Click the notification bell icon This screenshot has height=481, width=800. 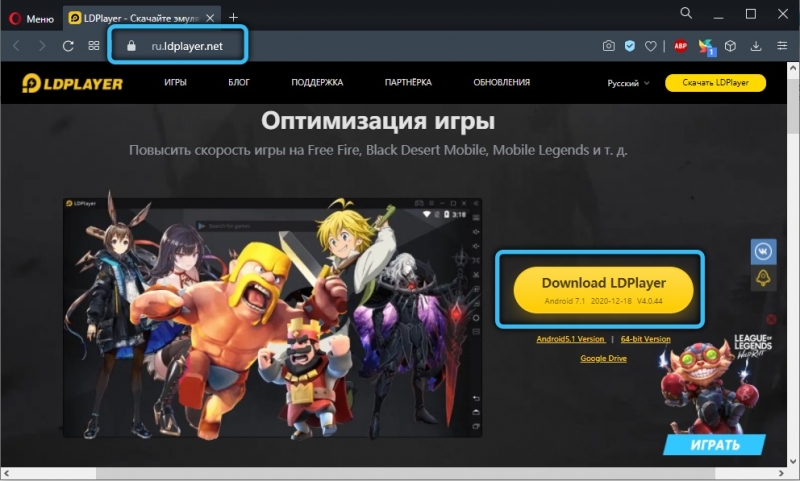coord(763,278)
